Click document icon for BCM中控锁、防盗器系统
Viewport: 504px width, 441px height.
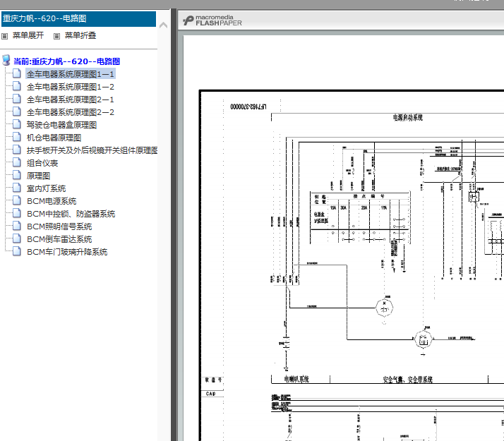17,213
